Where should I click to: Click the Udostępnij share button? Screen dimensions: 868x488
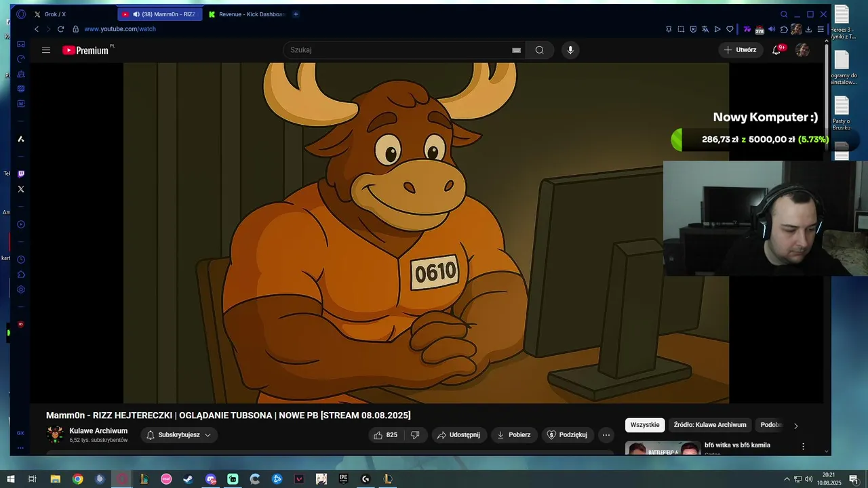(459, 435)
